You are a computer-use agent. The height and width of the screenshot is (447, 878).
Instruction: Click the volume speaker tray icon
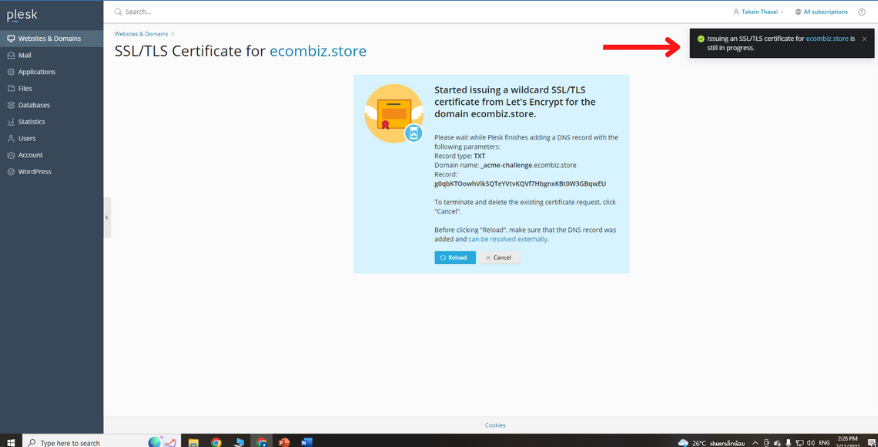tap(810, 443)
